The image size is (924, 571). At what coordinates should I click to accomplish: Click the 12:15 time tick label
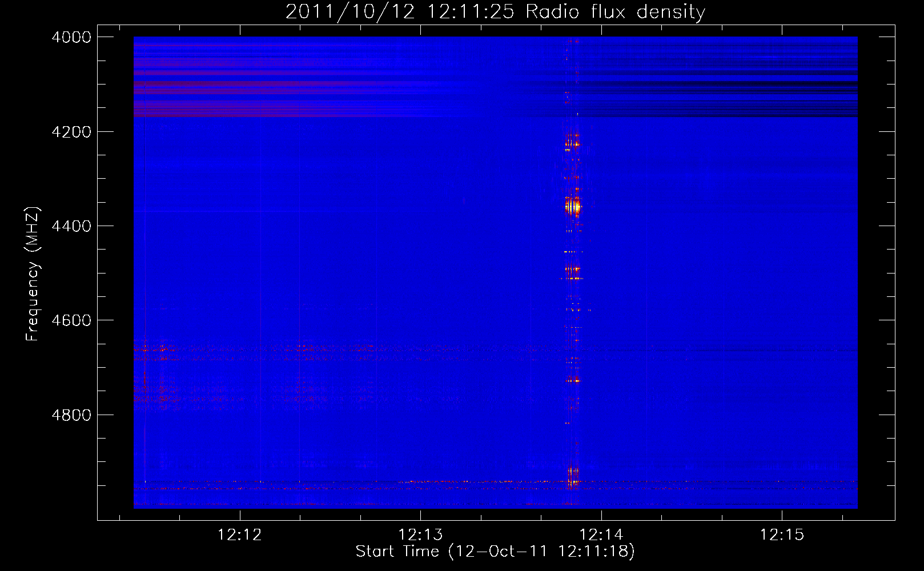(782, 534)
